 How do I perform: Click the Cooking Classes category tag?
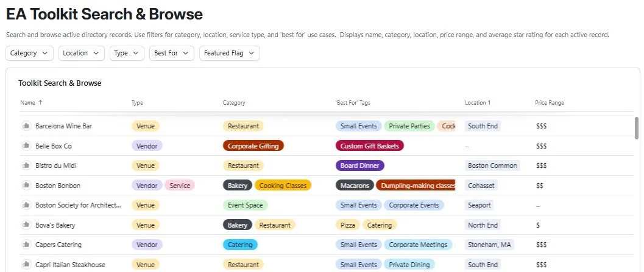pyautogui.click(x=283, y=186)
